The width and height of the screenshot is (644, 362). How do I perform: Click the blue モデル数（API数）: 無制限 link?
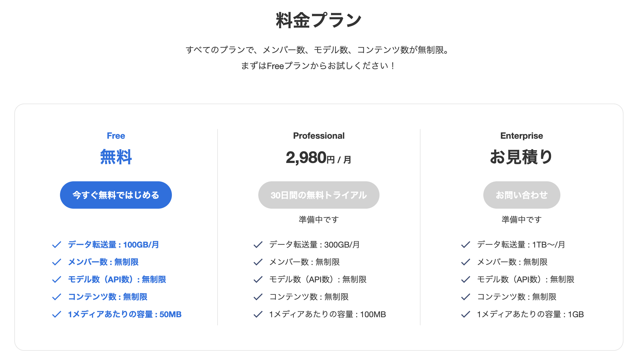[117, 280]
